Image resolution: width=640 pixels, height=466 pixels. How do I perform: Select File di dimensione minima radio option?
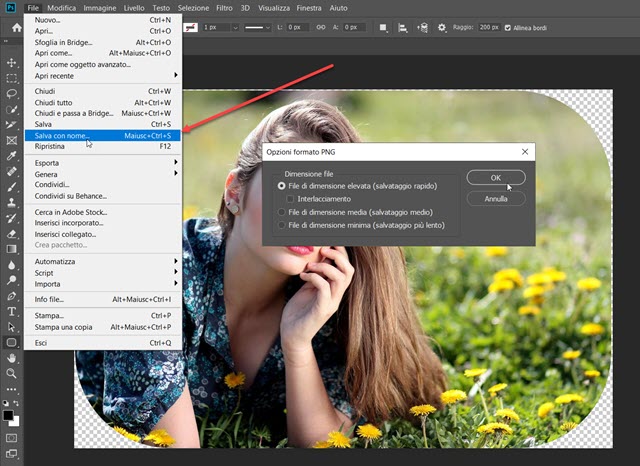(281, 225)
